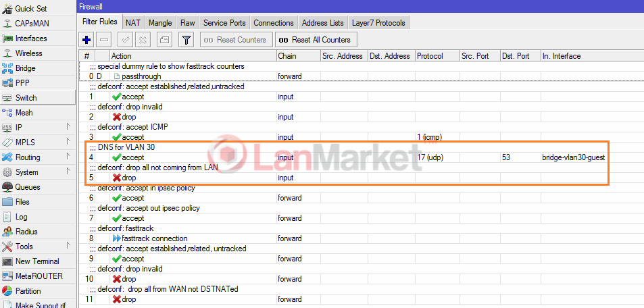Select rule 9 accept forward row
644x308 pixels.
coord(362,259)
